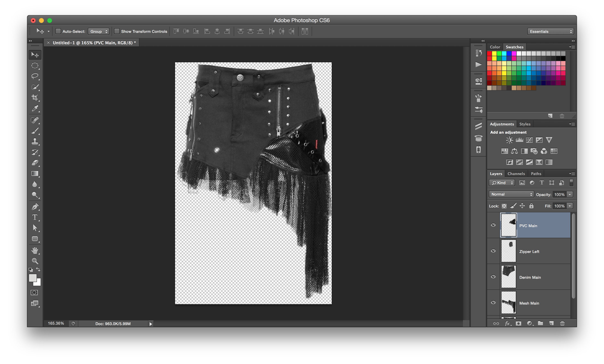
Task: Open the Opacity slider dropdown arrow
Action: [570, 194]
